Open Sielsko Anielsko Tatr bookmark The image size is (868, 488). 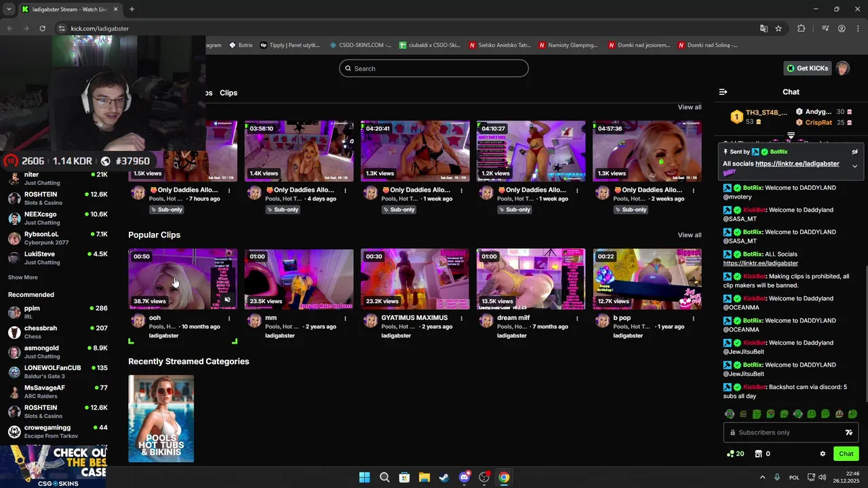pyautogui.click(x=500, y=45)
